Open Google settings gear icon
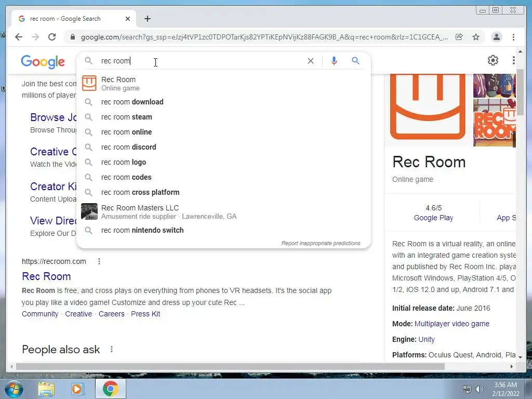The width and height of the screenshot is (532, 399). [493, 60]
